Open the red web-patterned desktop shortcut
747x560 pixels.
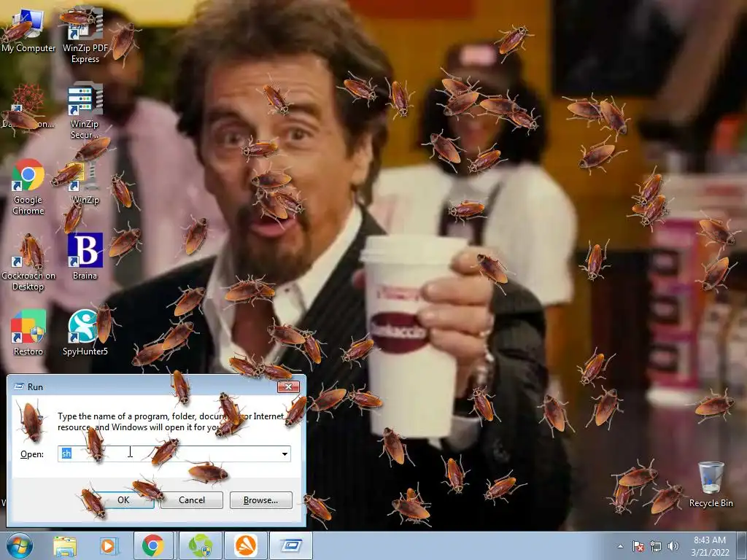pyautogui.click(x=28, y=106)
